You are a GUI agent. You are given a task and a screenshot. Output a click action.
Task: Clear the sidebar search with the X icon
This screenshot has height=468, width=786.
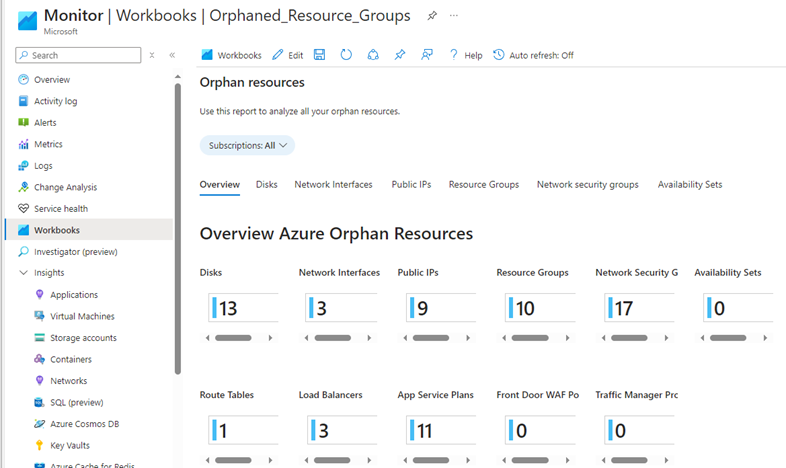[152, 55]
